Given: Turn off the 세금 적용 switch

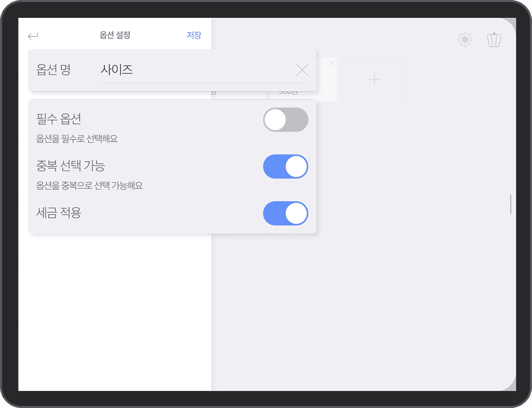Looking at the screenshot, I should point(285,213).
